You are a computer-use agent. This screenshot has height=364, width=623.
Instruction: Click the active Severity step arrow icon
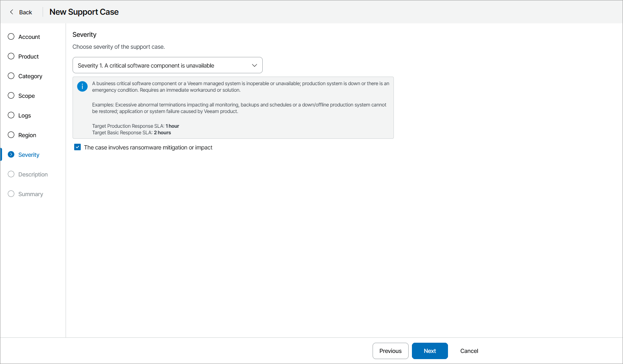pyautogui.click(x=11, y=154)
